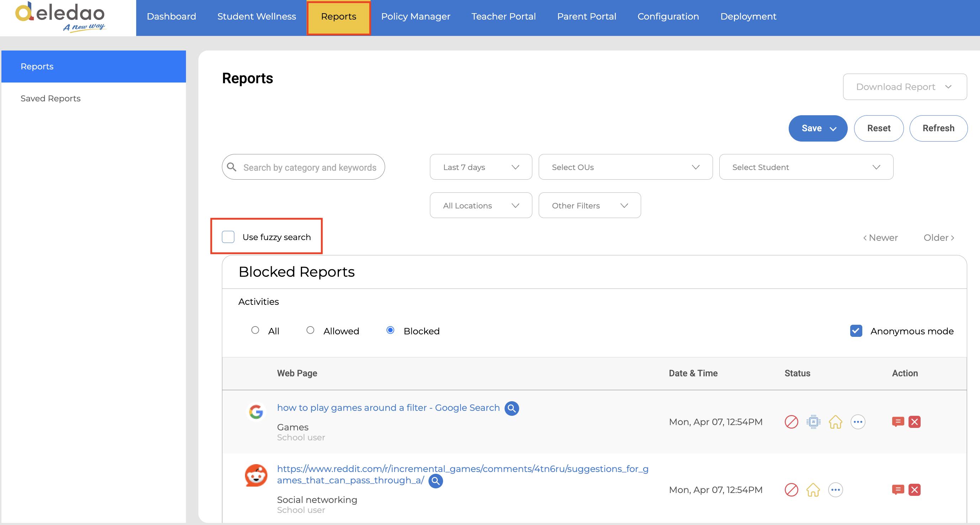Select the Blocked activities radio button
This screenshot has width=980, height=525.
[390, 330]
